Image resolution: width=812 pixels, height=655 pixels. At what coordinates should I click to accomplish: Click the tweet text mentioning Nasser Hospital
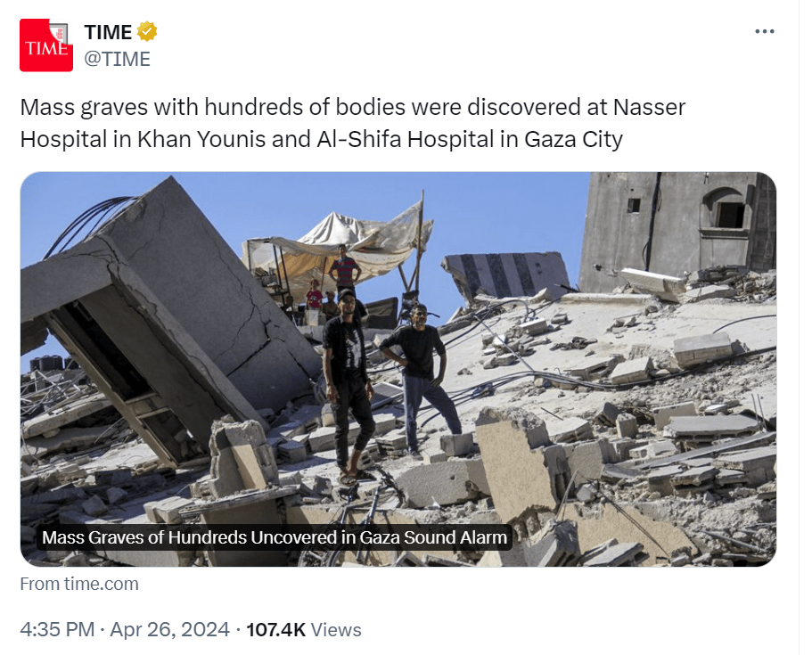coord(353,107)
